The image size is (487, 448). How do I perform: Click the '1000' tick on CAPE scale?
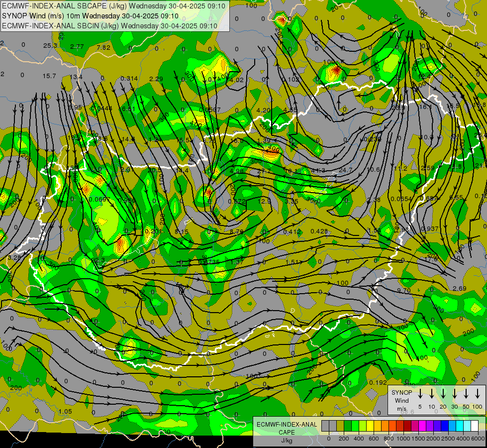tap(403, 439)
